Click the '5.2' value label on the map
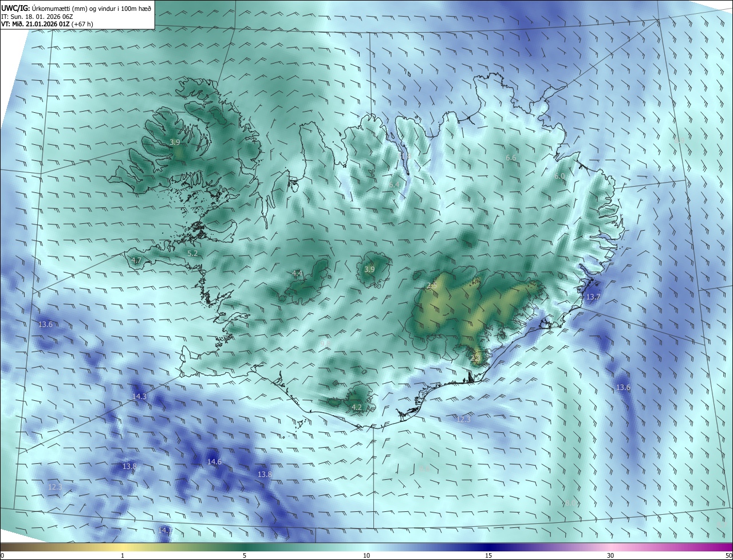 tap(192, 253)
